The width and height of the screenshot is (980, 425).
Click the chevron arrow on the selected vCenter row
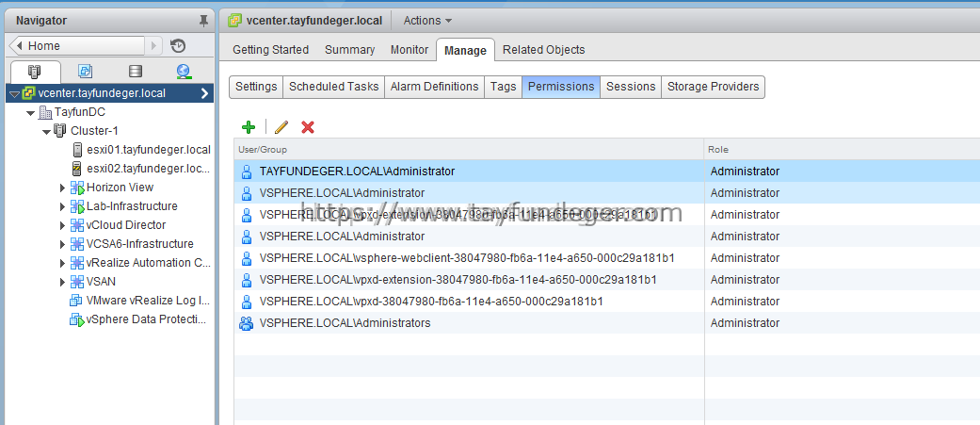[x=204, y=94]
